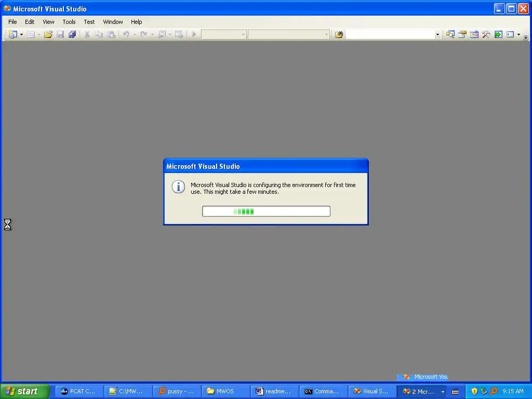Open the Toolbox hammer-and-wrench icon
This screenshot has height=399, width=532.
[486, 34]
